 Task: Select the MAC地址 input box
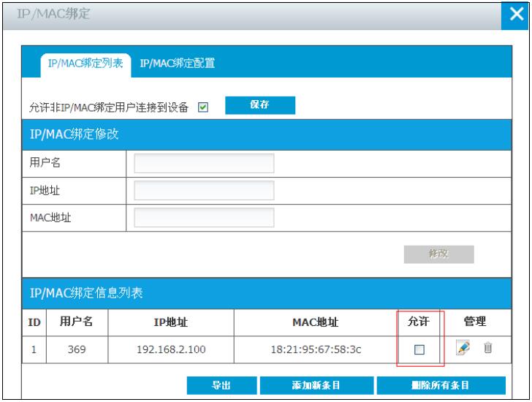click(203, 218)
